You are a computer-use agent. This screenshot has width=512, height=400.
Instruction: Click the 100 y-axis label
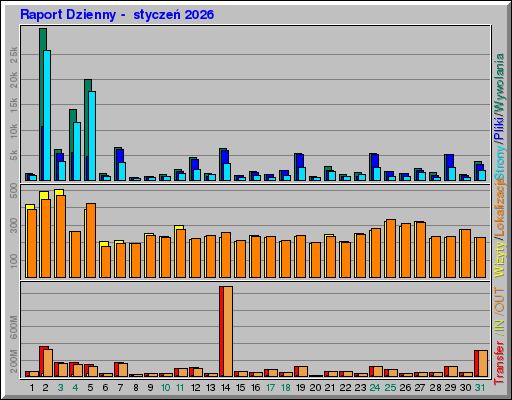click(x=14, y=261)
